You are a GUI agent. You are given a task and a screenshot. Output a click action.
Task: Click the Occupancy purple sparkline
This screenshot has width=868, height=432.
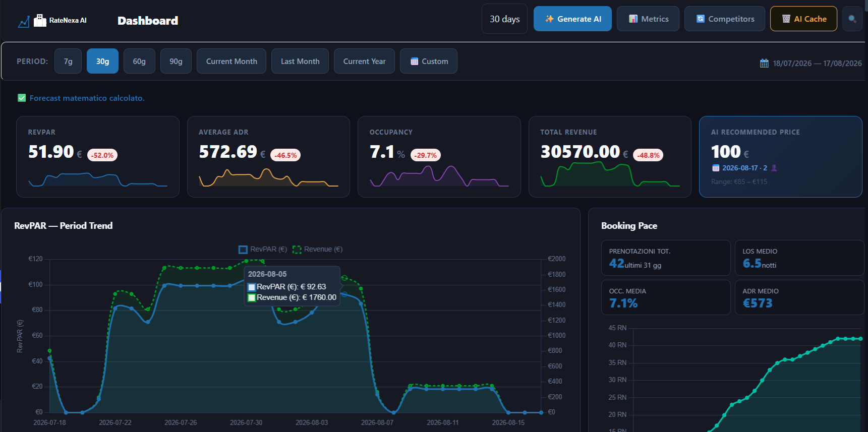pyautogui.click(x=439, y=176)
